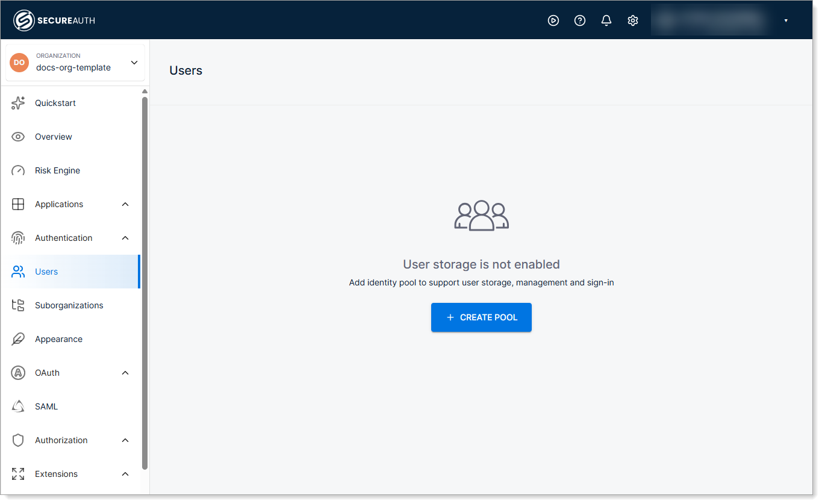Image resolution: width=822 pixels, height=504 pixels.
Task: Open the Extensions menu item
Action: click(57, 473)
